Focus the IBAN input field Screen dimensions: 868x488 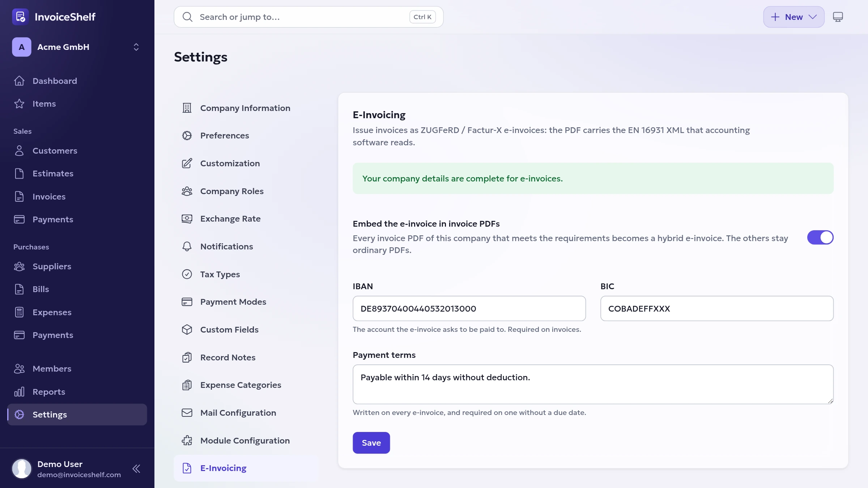(469, 308)
